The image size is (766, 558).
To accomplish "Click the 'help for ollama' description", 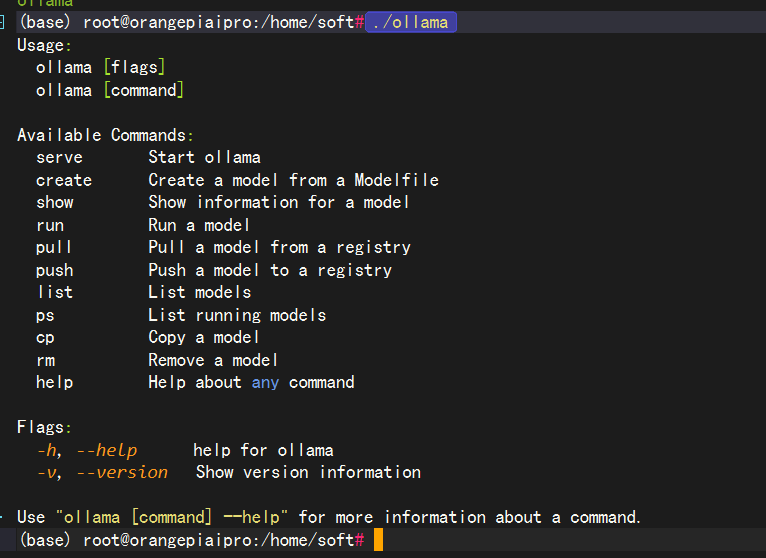I will (x=263, y=451).
